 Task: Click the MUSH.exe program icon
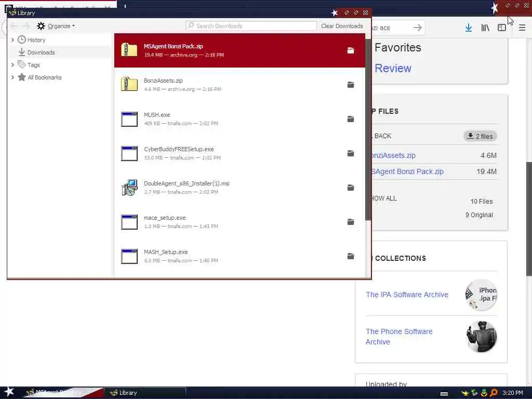click(129, 119)
